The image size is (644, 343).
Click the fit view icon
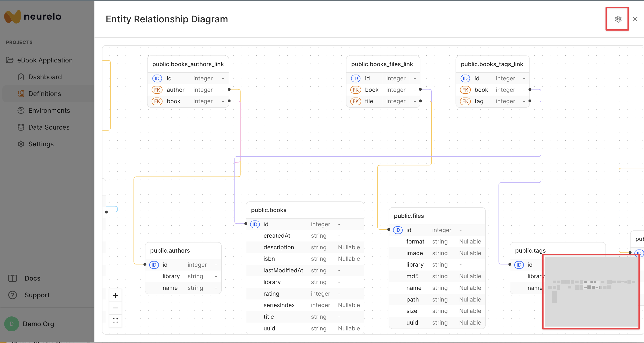[115, 320]
